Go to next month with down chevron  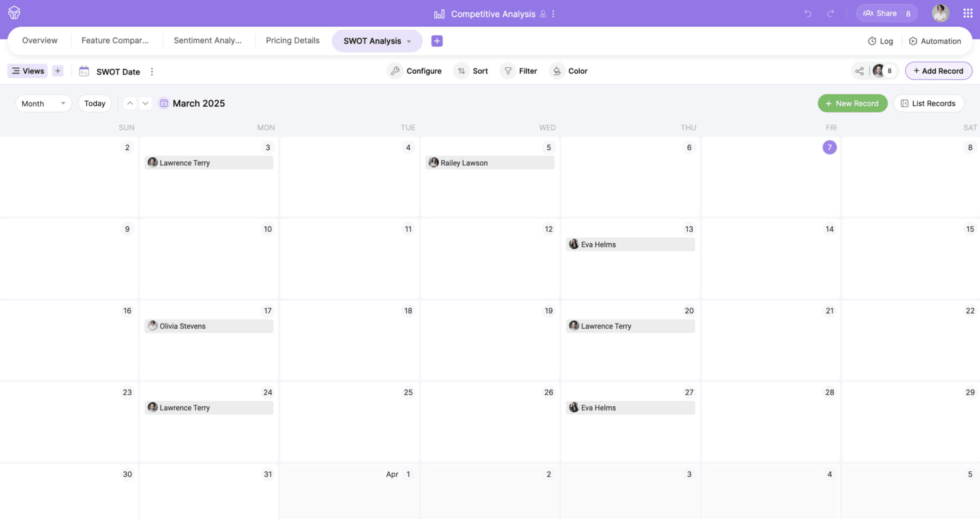click(145, 103)
